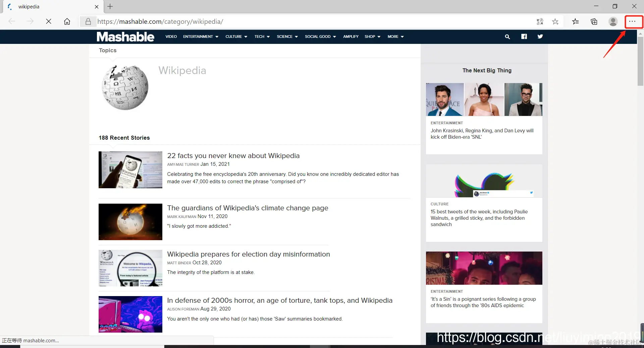Click the Twitter bird sidebar image
Screen dimensions: 644x348
(x=484, y=181)
